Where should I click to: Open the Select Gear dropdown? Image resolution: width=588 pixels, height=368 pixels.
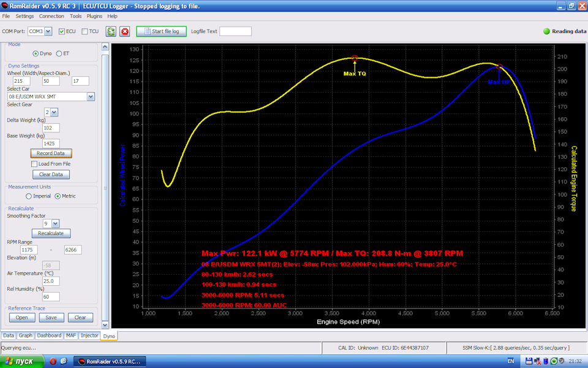pos(54,112)
